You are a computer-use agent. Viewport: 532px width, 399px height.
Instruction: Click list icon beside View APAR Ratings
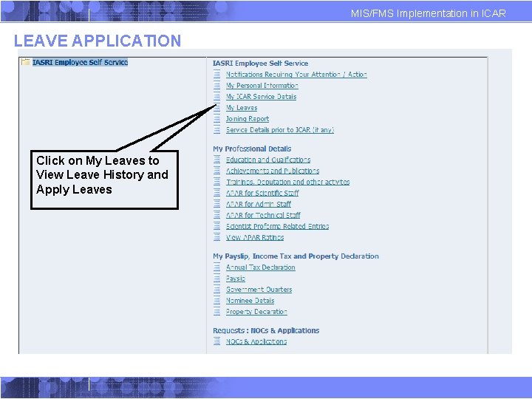tap(216, 237)
